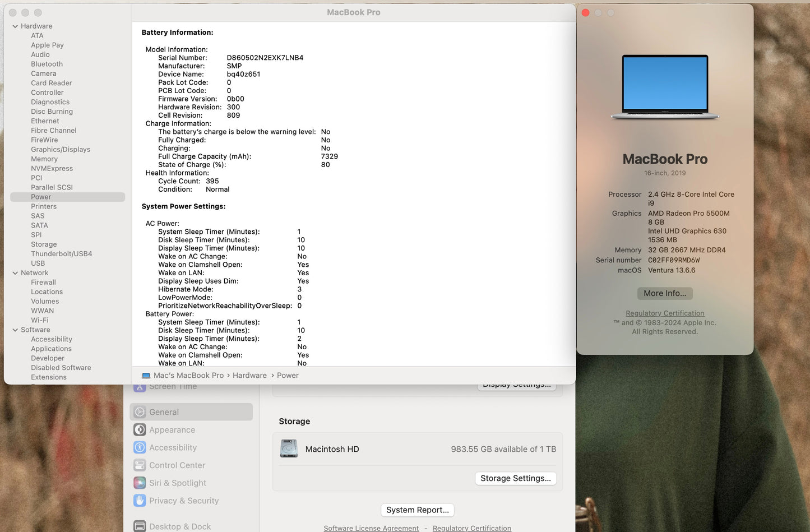Click the More Info button

(x=664, y=293)
